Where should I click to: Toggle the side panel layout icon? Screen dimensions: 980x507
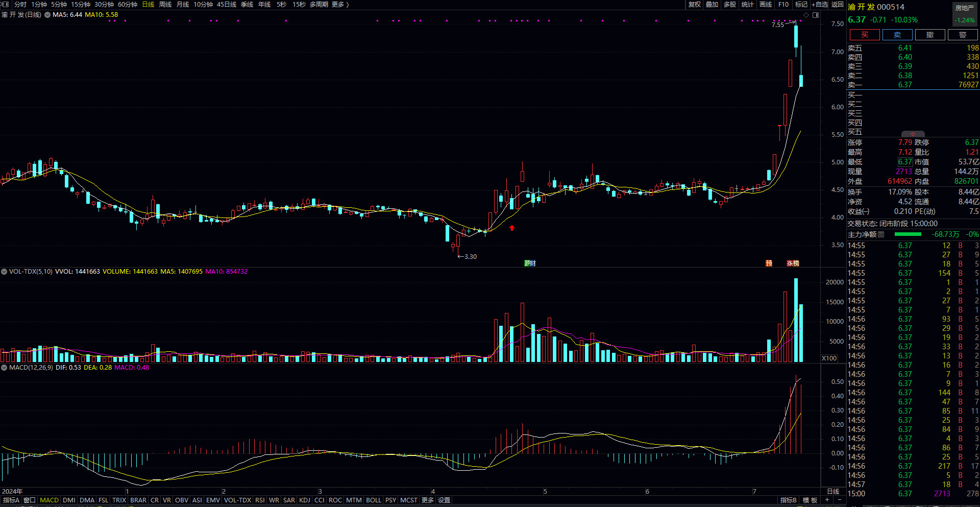tap(816, 15)
